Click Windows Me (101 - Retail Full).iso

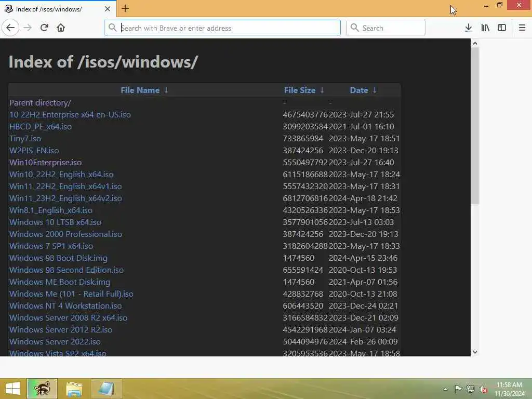coord(71,294)
